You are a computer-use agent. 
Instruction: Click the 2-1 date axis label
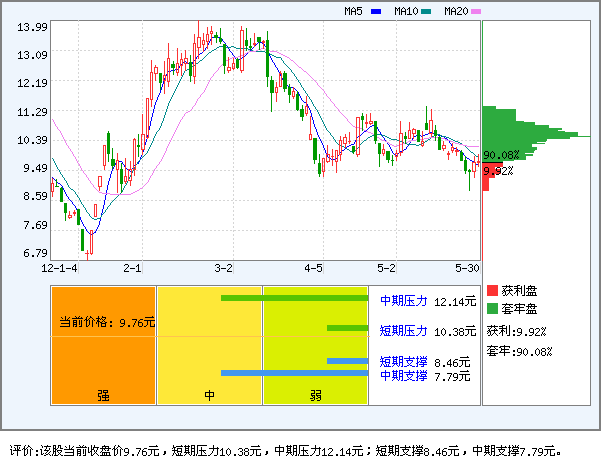point(132,268)
